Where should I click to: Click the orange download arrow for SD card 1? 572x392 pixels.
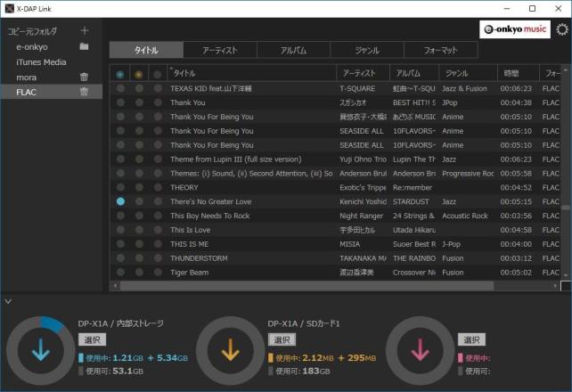pyautogui.click(x=231, y=351)
